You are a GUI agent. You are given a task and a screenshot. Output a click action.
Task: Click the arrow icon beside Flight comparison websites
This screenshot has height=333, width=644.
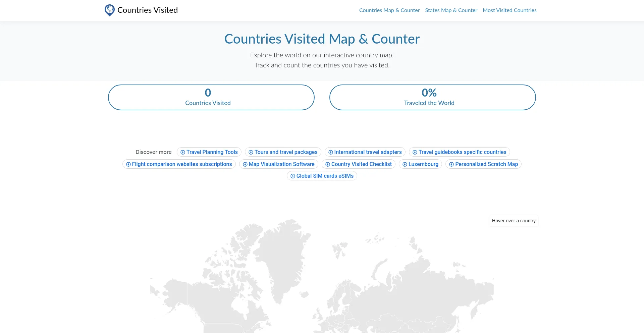128,164
